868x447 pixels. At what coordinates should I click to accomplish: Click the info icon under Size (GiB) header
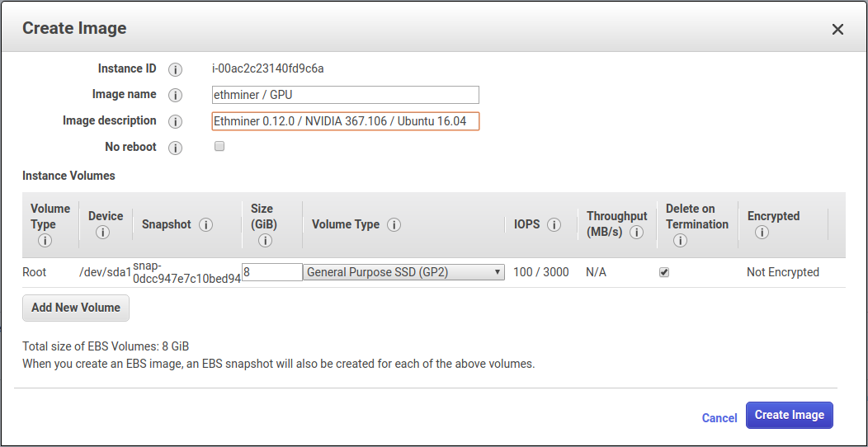(265, 241)
